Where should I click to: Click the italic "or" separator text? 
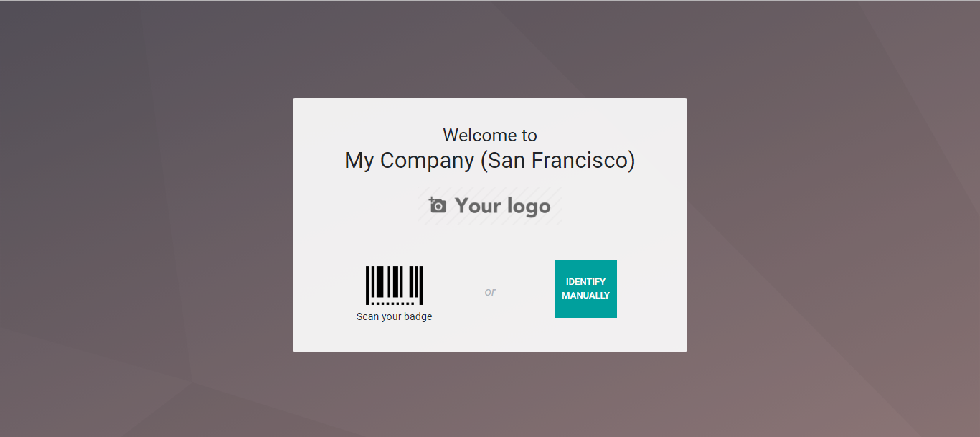click(490, 291)
